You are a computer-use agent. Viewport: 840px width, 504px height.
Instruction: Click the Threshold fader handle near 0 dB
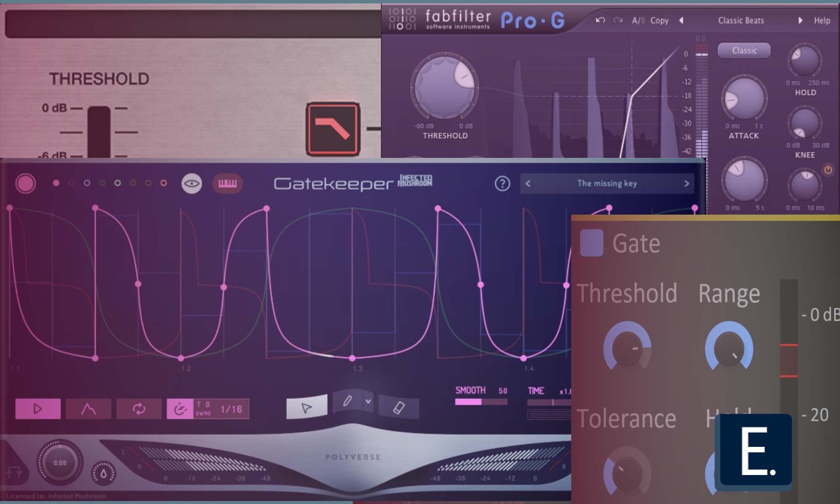click(x=99, y=131)
